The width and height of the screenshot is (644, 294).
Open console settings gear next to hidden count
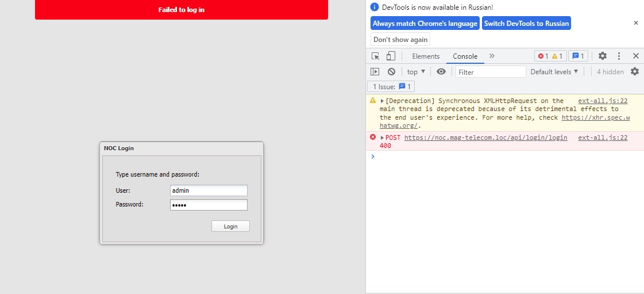click(635, 71)
